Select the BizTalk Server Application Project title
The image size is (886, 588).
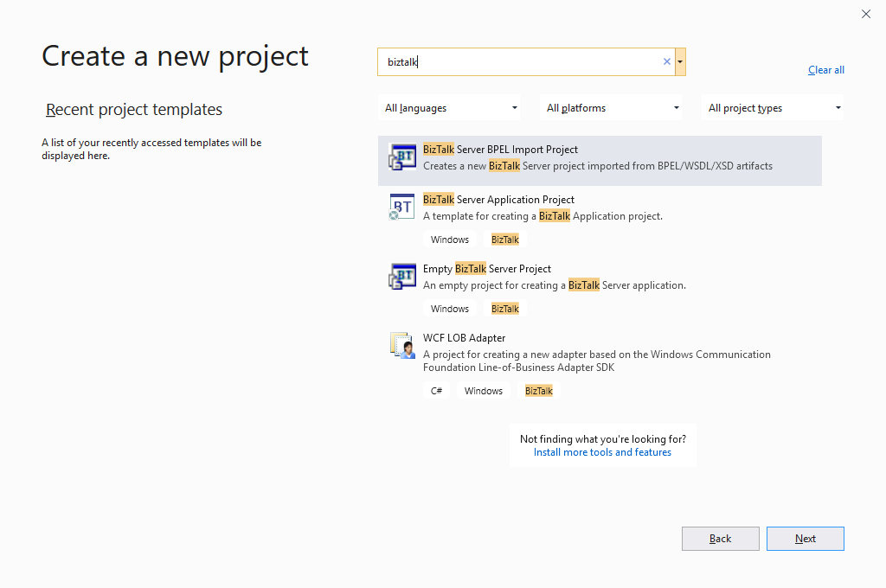coord(498,200)
